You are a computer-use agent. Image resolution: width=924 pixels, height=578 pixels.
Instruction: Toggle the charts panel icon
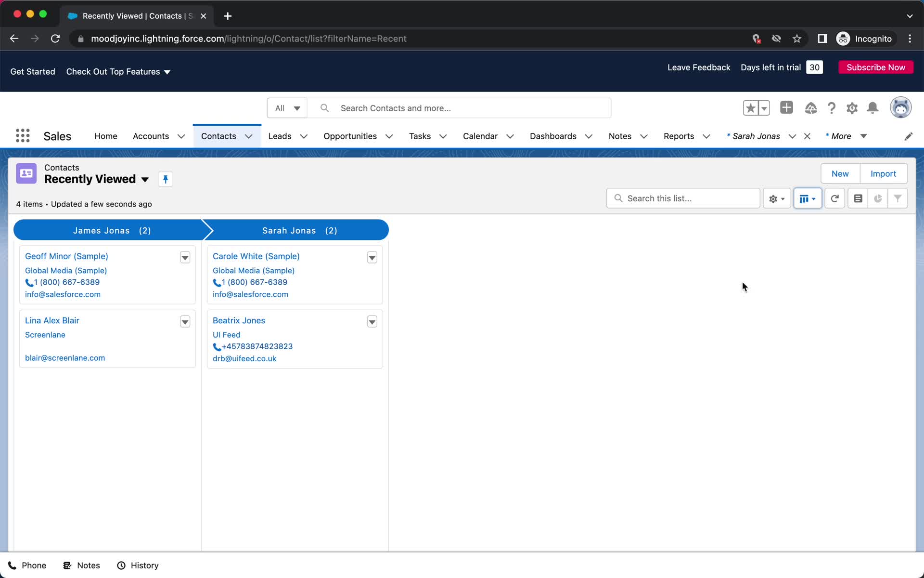tap(878, 198)
